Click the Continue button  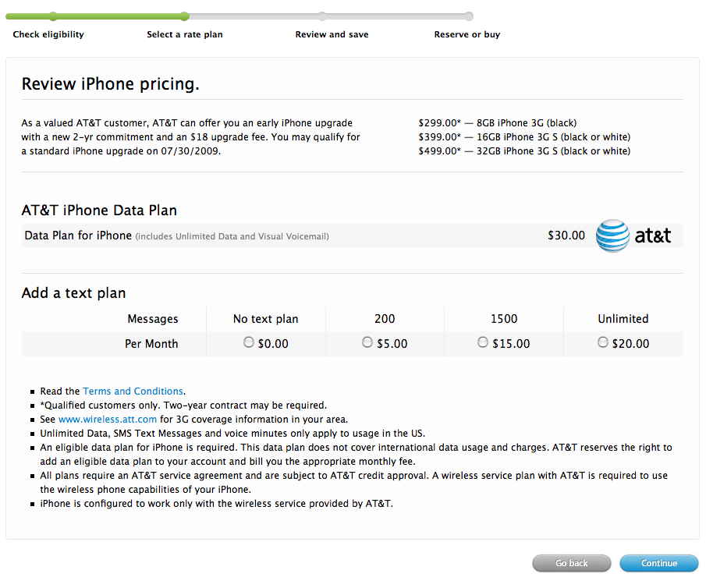click(x=658, y=563)
